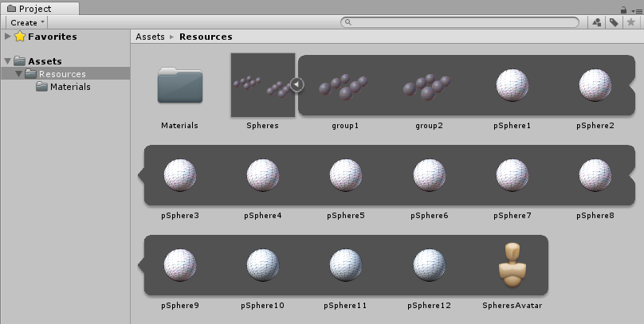Select the Materials folder in tree
The height and width of the screenshot is (324, 644).
(x=69, y=87)
